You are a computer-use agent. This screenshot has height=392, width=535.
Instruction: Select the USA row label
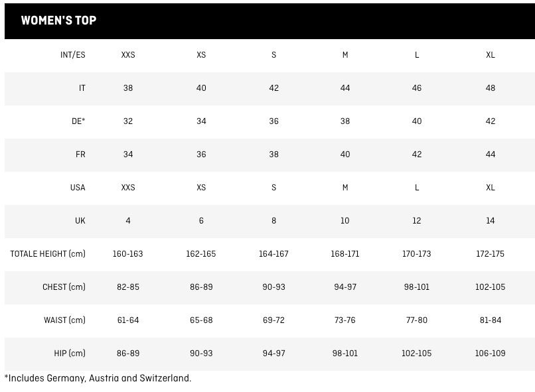point(78,188)
